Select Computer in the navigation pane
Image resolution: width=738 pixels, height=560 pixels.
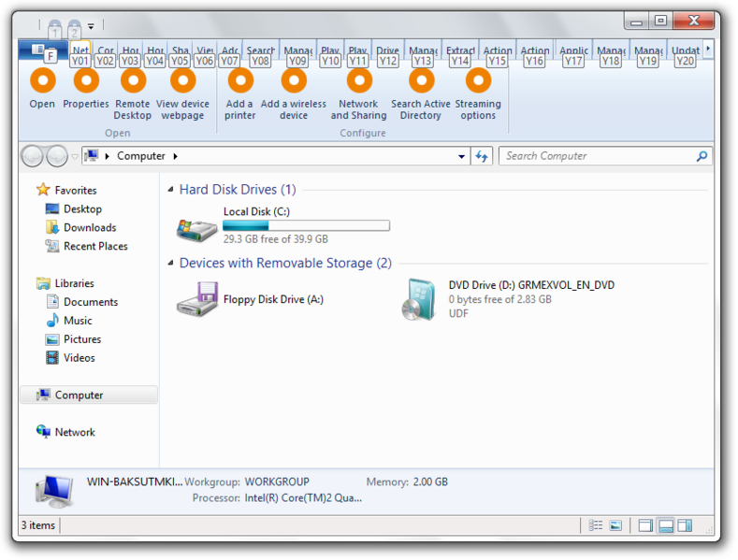point(89,395)
